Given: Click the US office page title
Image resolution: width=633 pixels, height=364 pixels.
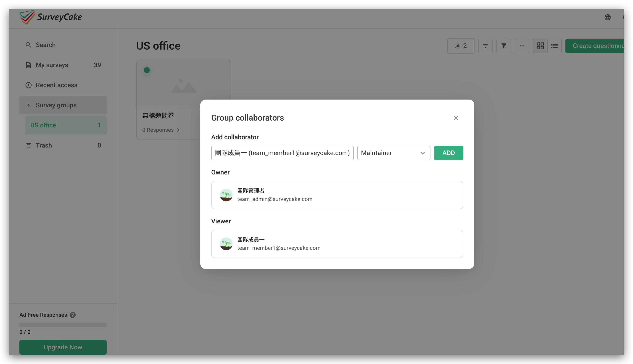Looking at the screenshot, I should 158,46.
